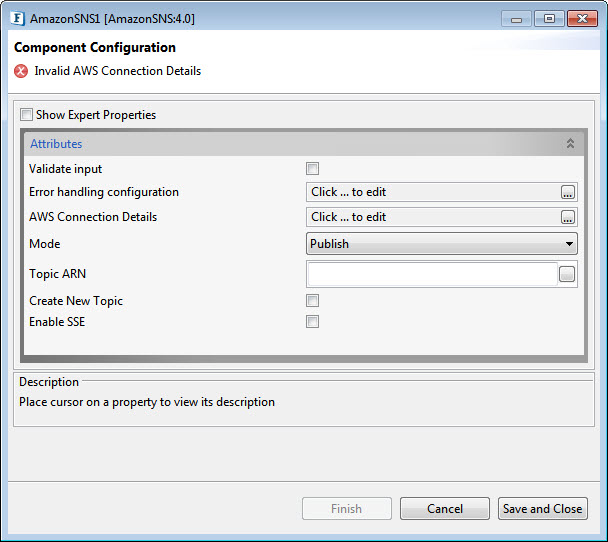
Task: Select the Create New Topic label
Action: coord(76,301)
